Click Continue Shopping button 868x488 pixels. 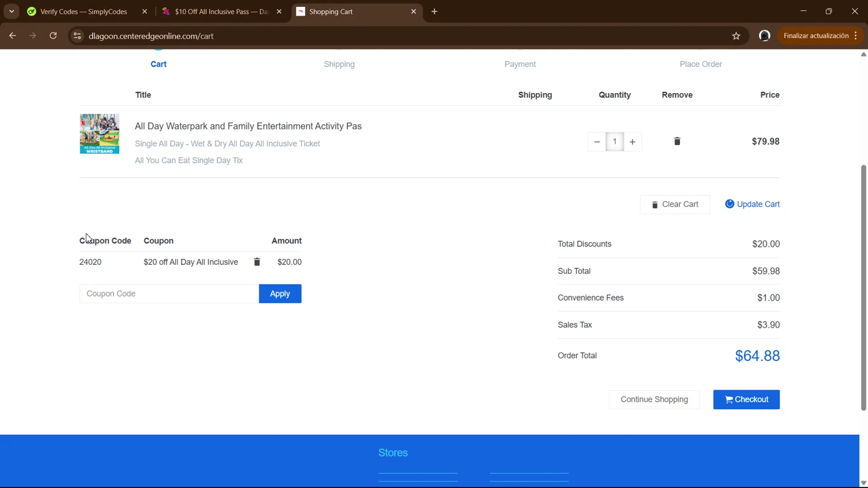click(654, 400)
